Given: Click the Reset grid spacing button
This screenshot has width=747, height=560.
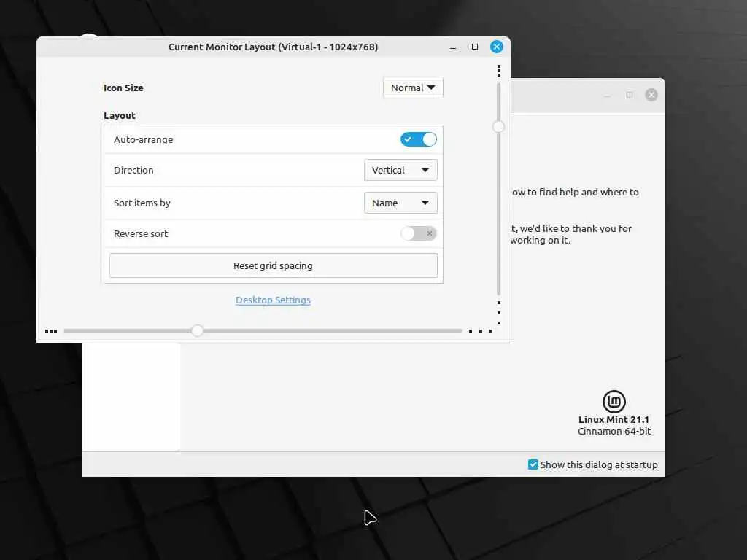Looking at the screenshot, I should (273, 265).
